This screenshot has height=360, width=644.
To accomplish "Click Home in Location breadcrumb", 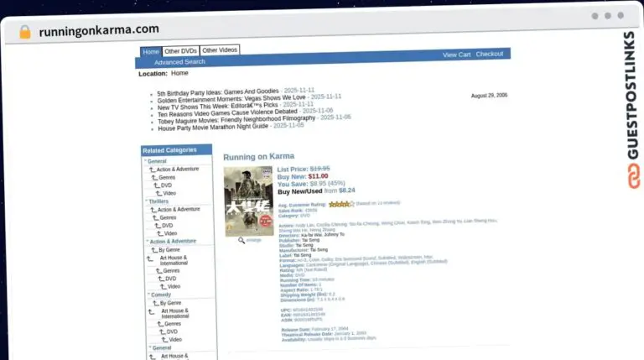I will click(179, 73).
